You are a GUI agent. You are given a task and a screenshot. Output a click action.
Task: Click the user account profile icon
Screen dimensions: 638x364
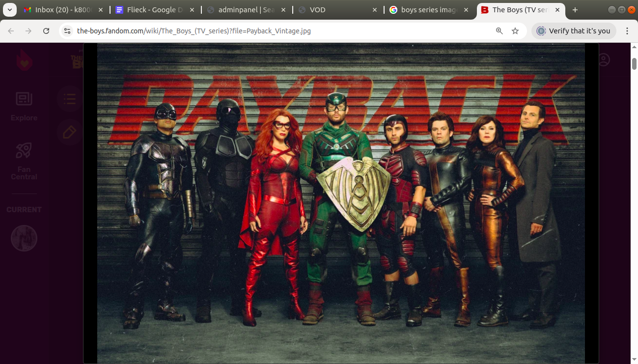(604, 59)
